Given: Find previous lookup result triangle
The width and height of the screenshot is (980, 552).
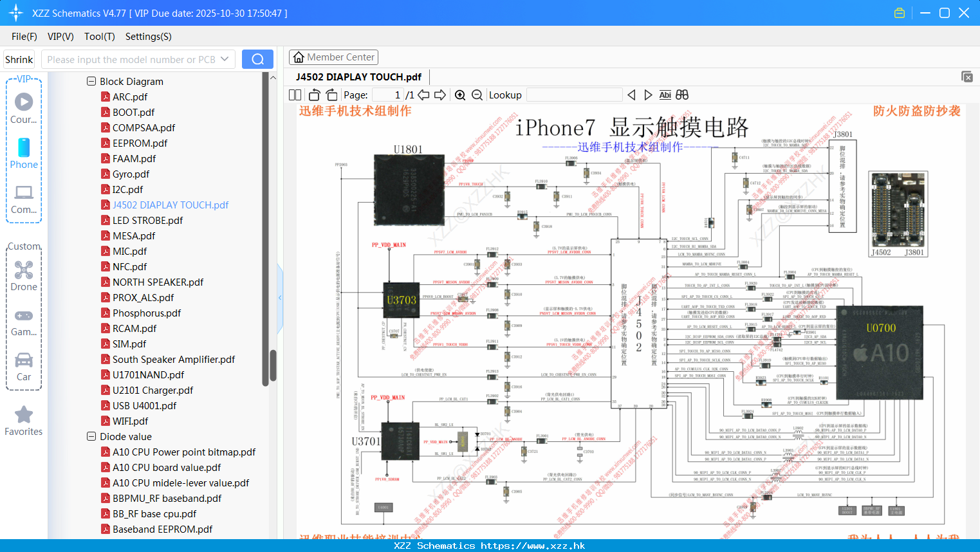Looking at the screenshot, I should 631,95.
